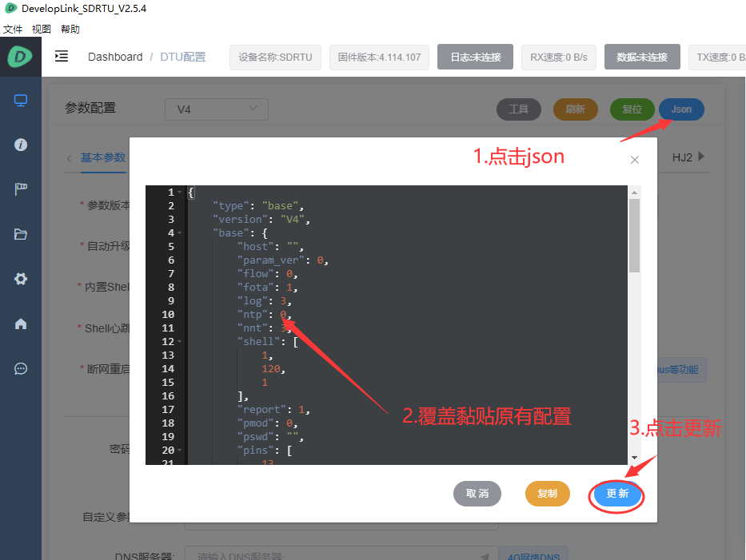Open the 文件 menu
The height and width of the screenshot is (560, 746).
click(12, 29)
